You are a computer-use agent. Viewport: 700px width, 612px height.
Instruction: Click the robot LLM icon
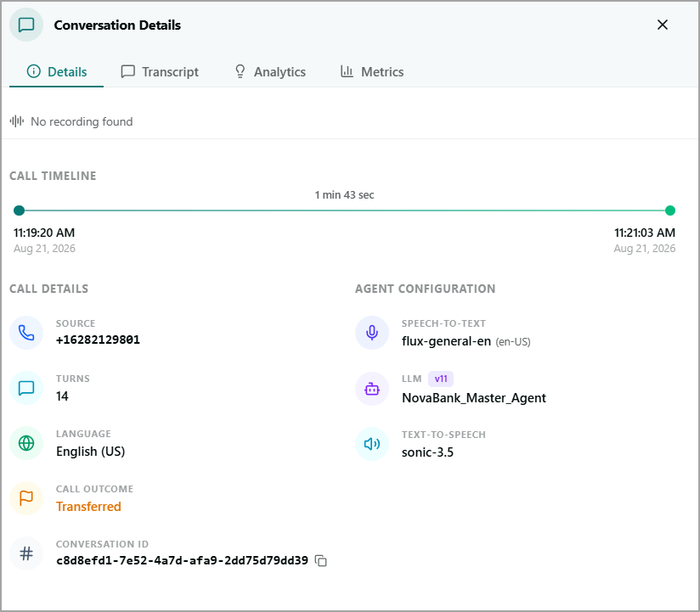[x=372, y=389]
